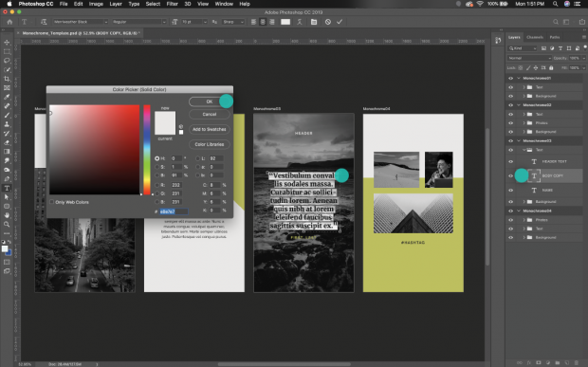Select the Lasso tool
Image resolution: width=588 pixels, height=367 pixels.
pos(7,61)
